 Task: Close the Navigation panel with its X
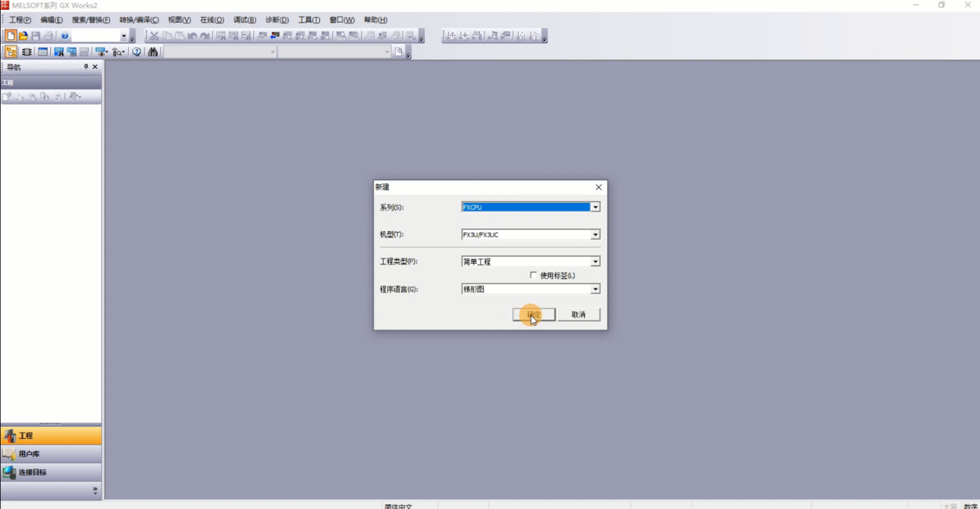click(x=95, y=67)
